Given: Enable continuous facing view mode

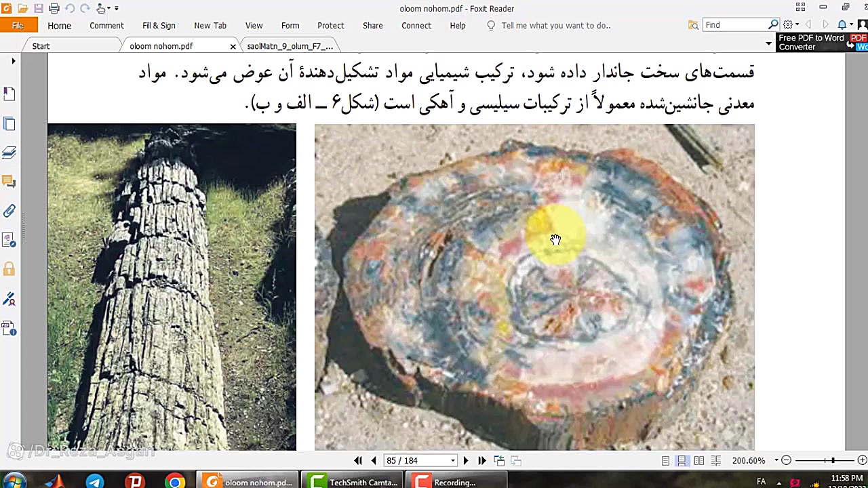Looking at the screenshot, I should pyautogui.click(x=715, y=460).
